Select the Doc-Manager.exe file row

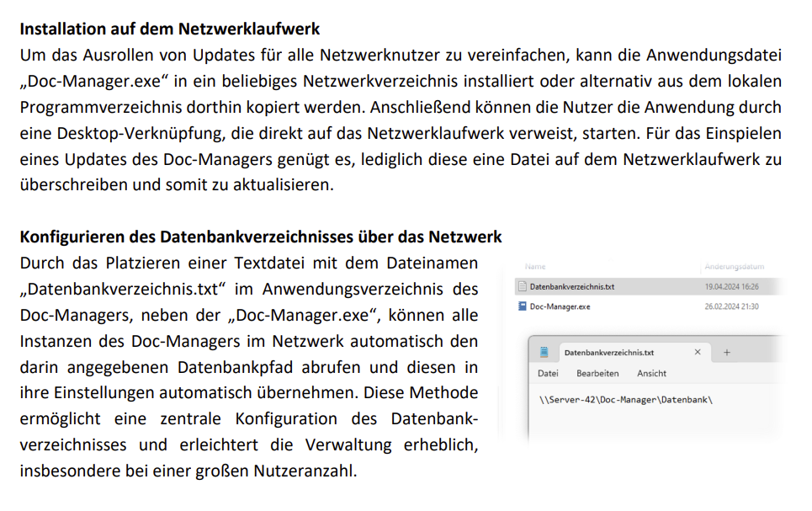650,306
